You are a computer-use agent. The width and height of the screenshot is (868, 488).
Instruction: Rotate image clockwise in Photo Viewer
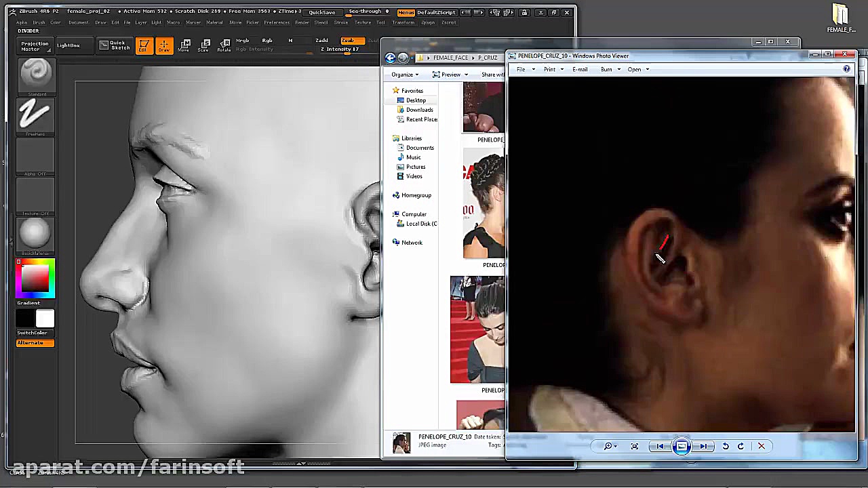[741, 446]
